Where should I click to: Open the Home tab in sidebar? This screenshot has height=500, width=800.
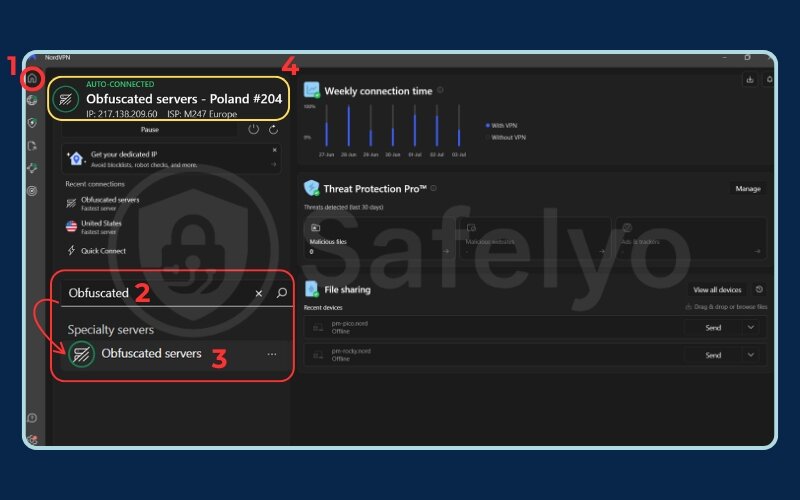[x=32, y=78]
